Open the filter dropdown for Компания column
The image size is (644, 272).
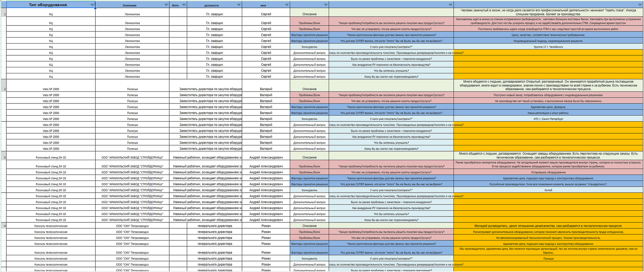pos(166,5)
